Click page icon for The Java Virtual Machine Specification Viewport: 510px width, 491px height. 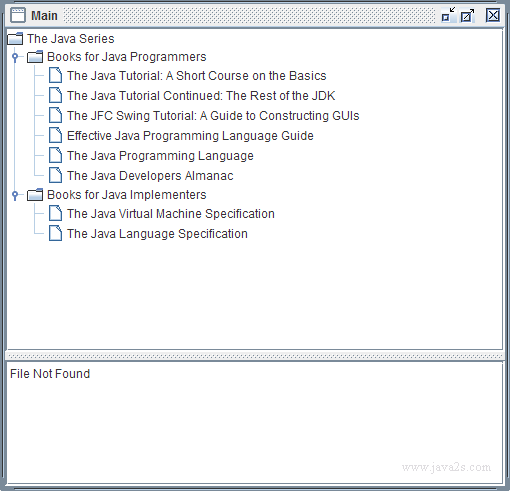(x=55, y=213)
